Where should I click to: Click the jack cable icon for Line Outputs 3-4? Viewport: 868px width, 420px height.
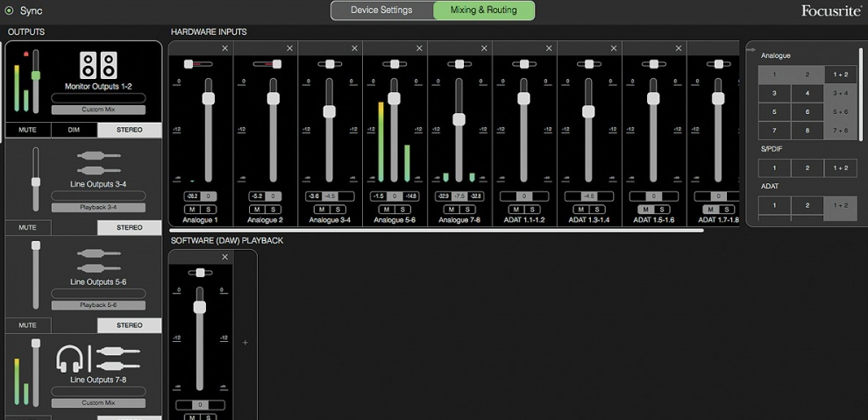[x=98, y=161]
